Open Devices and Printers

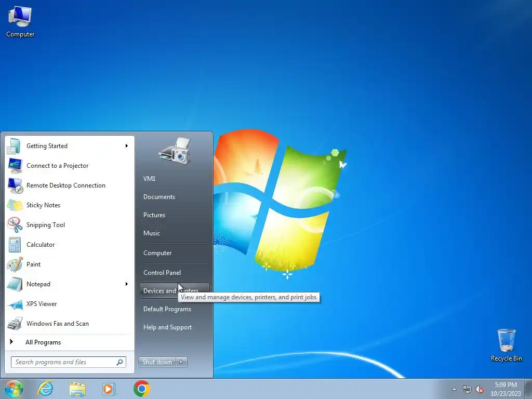175,291
